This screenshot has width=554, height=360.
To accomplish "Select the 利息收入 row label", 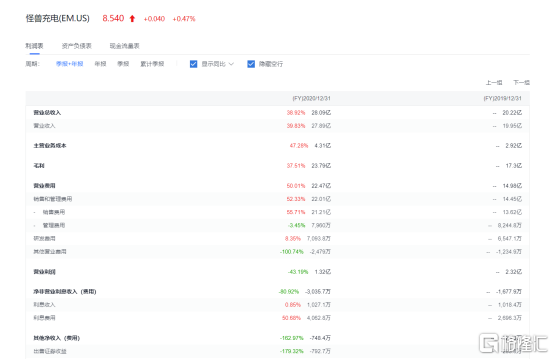I will click(x=45, y=305).
